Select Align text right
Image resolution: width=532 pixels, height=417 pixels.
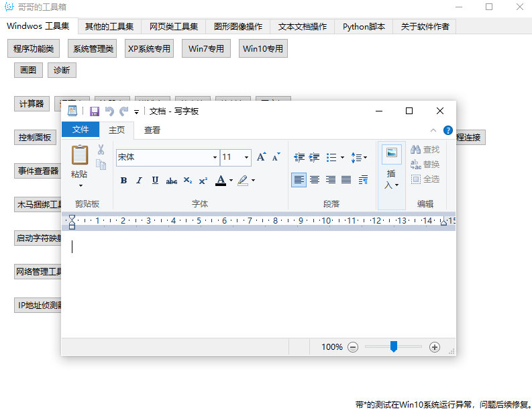(331, 180)
